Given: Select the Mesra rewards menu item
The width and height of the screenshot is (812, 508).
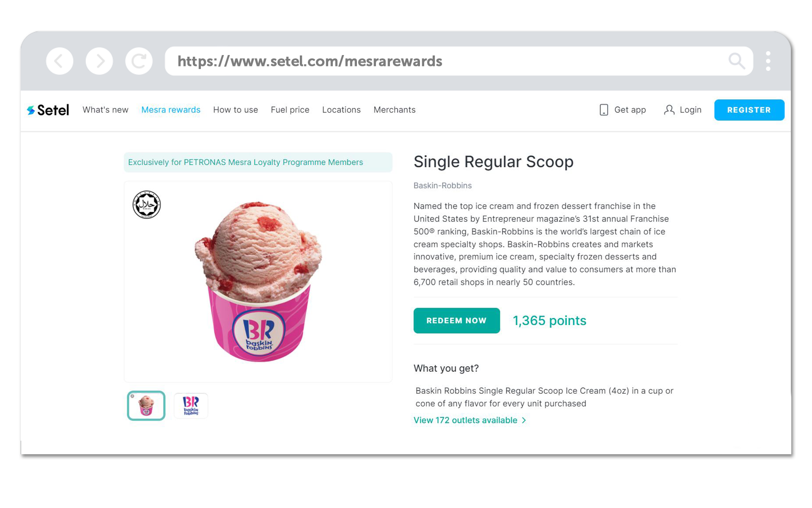Looking at the screenshot, I should (171, 110).
